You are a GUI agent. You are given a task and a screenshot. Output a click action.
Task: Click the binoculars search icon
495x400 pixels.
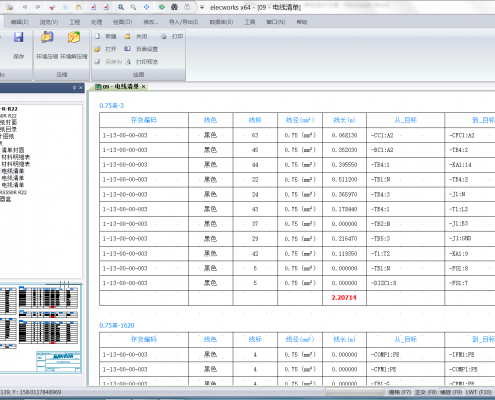point(174,7)
